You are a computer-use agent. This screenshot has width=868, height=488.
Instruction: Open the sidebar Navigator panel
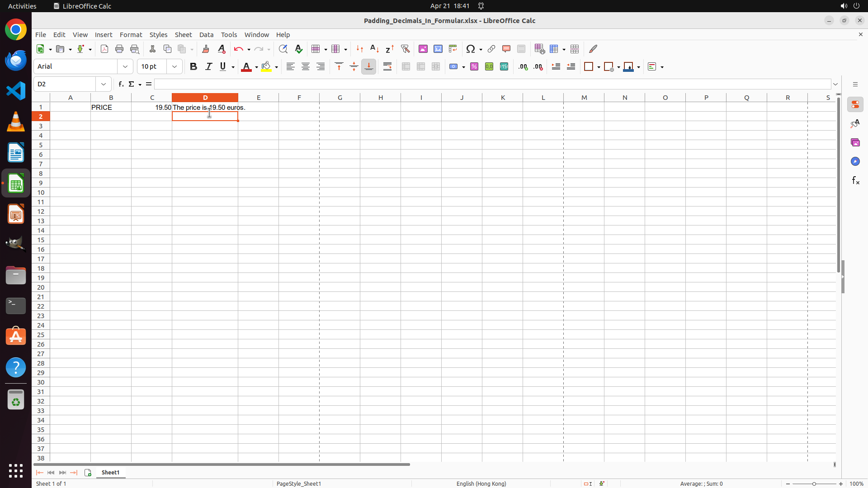tap(855, 161)
